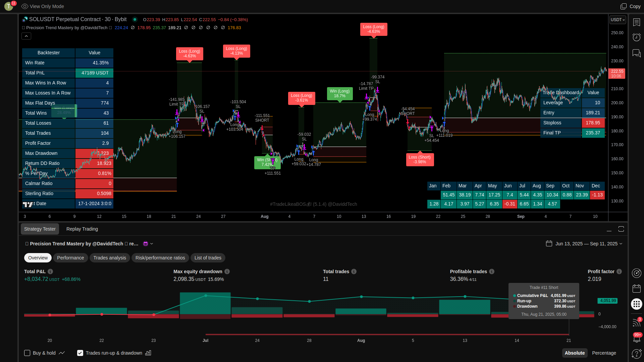This screenshot has height=362, width=644.
Task: Click info icon next to Total P&L
Action: [x=50, y=271]
